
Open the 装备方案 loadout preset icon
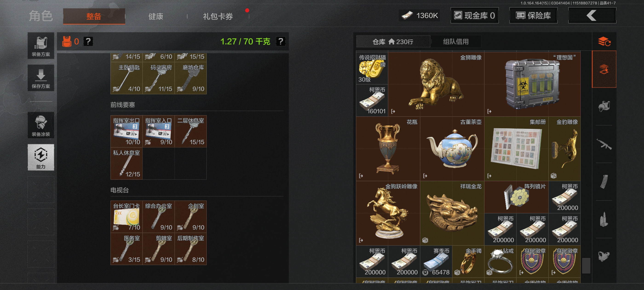[x=41, y=46]
